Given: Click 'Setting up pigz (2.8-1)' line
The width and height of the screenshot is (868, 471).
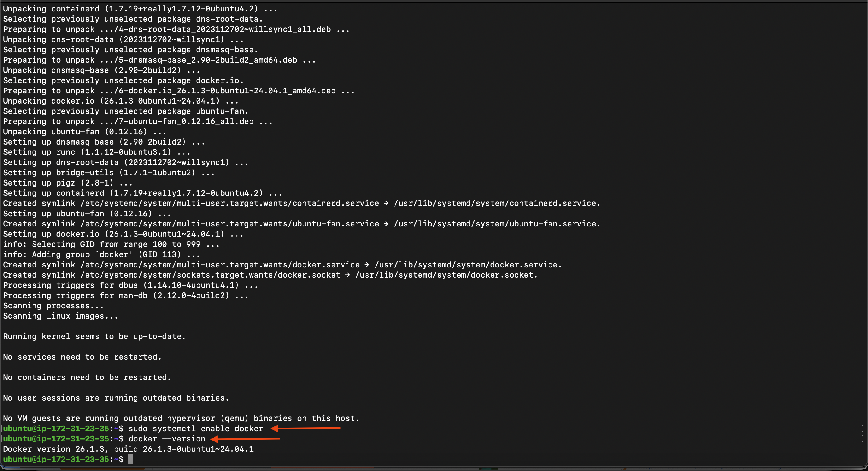Looking at the screenshot, I should [x=68, y=183].
